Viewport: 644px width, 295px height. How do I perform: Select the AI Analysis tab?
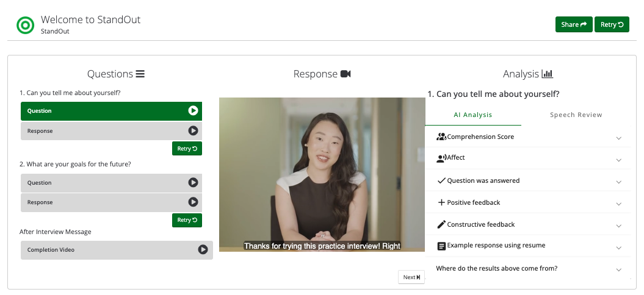[x=472, y=115]
